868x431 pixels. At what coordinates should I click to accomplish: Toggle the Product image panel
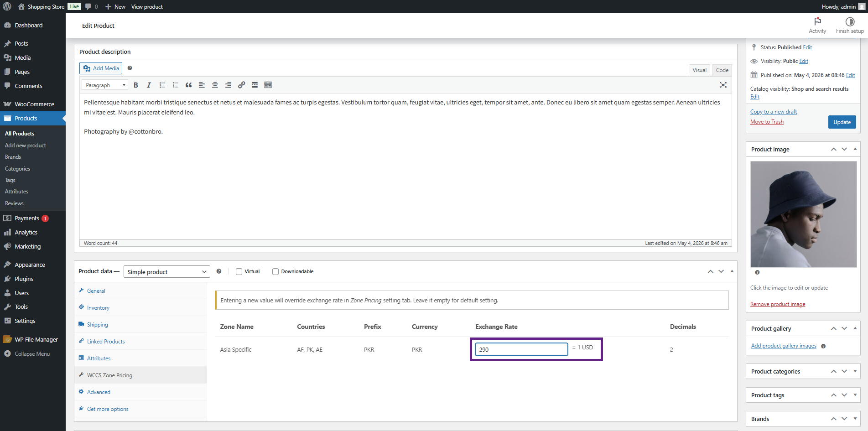pos(855,149)
